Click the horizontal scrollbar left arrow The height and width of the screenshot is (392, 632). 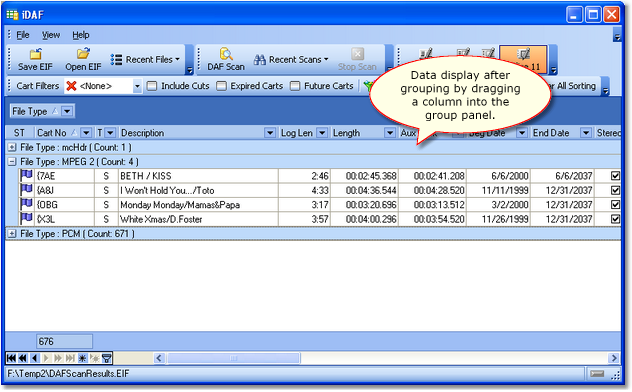click(x=159, y=358)
